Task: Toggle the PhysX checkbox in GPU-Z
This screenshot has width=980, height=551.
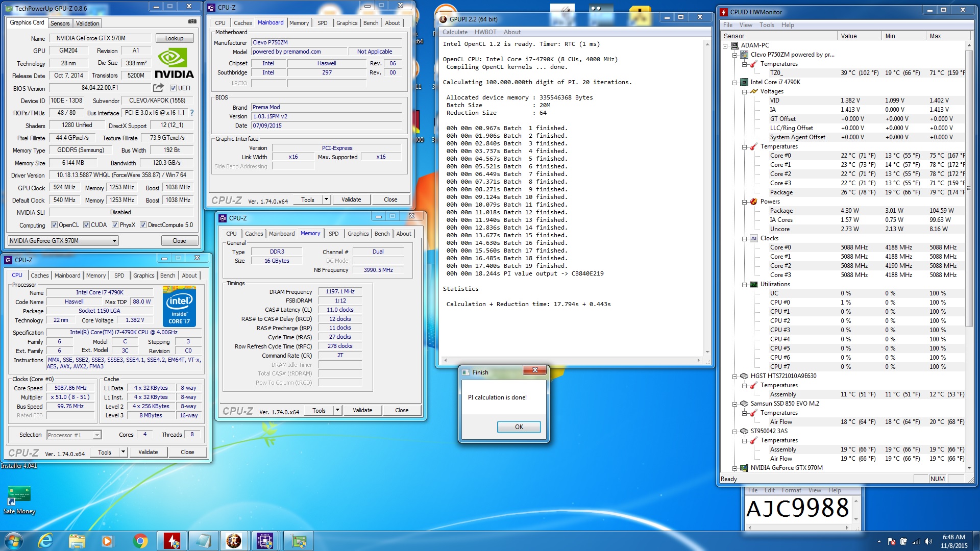Action: tap(115, 225)
